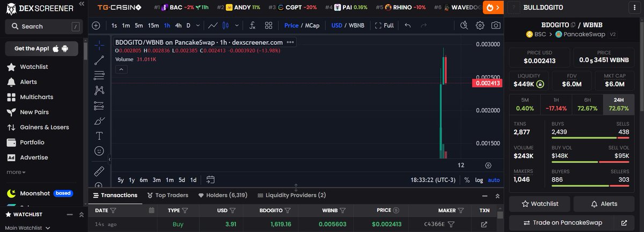Select the 5M price change tab

tap(524, 104)
